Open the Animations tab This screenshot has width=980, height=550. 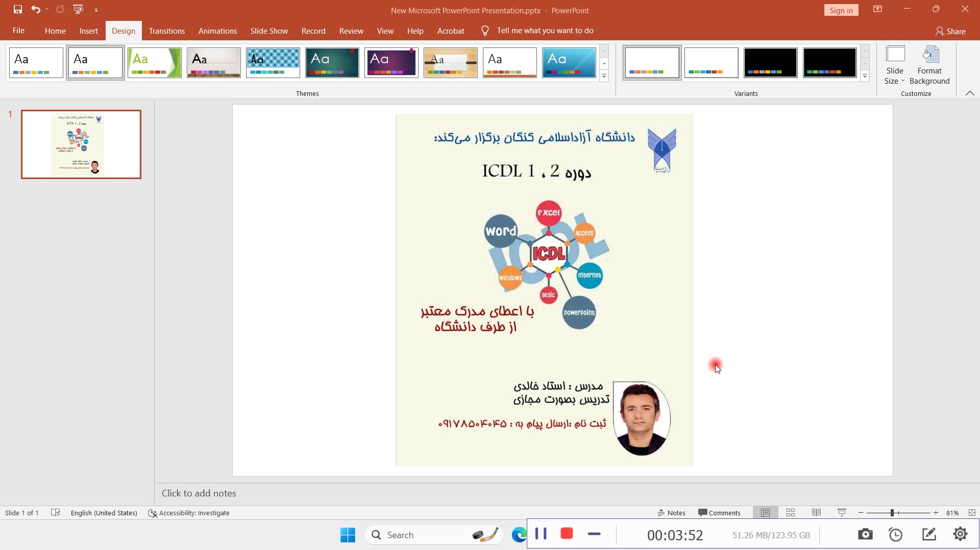(217, 31)
